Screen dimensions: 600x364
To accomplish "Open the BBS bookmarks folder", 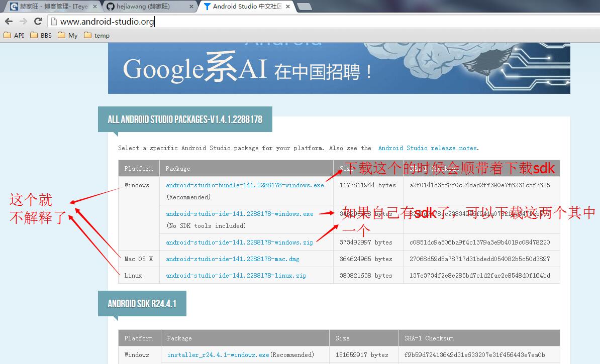I will click(x=41, y=36).
